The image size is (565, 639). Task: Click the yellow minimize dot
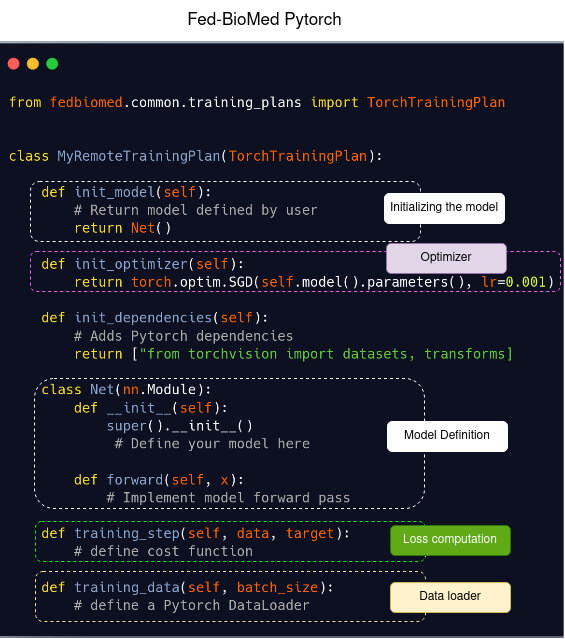pos(33,64)
